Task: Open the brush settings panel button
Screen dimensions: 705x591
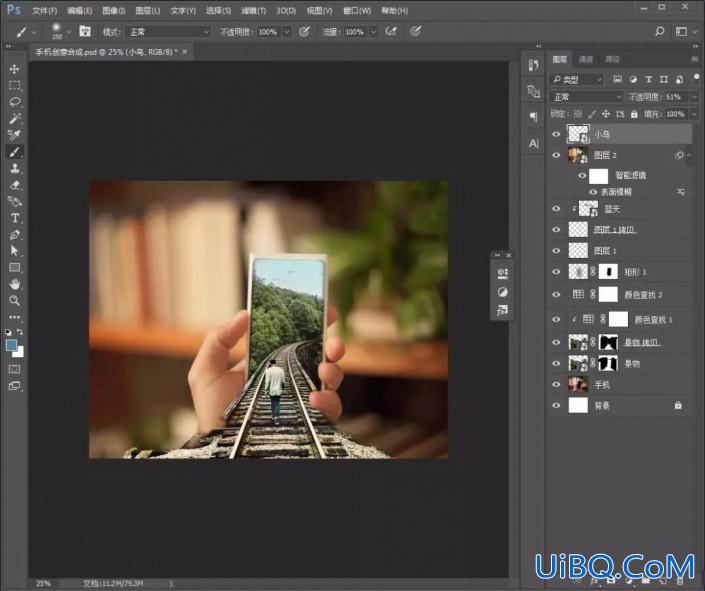Action: (x=85, y=31)
